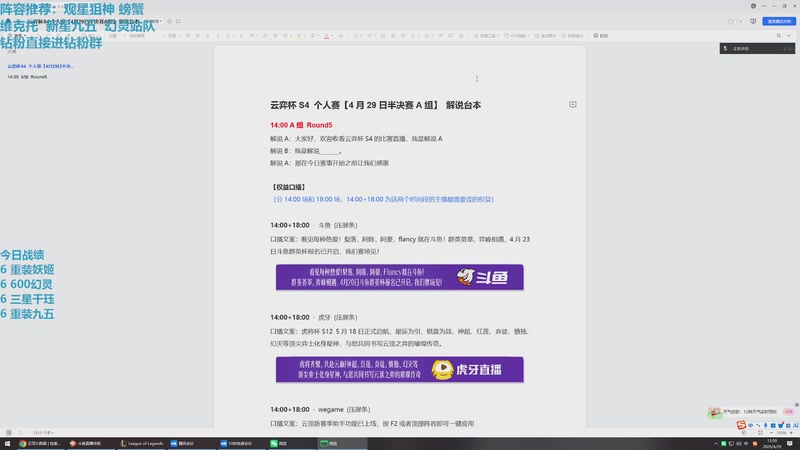
Task: Click the search icon in the toolbar
Action: click(x=779, y=36)
